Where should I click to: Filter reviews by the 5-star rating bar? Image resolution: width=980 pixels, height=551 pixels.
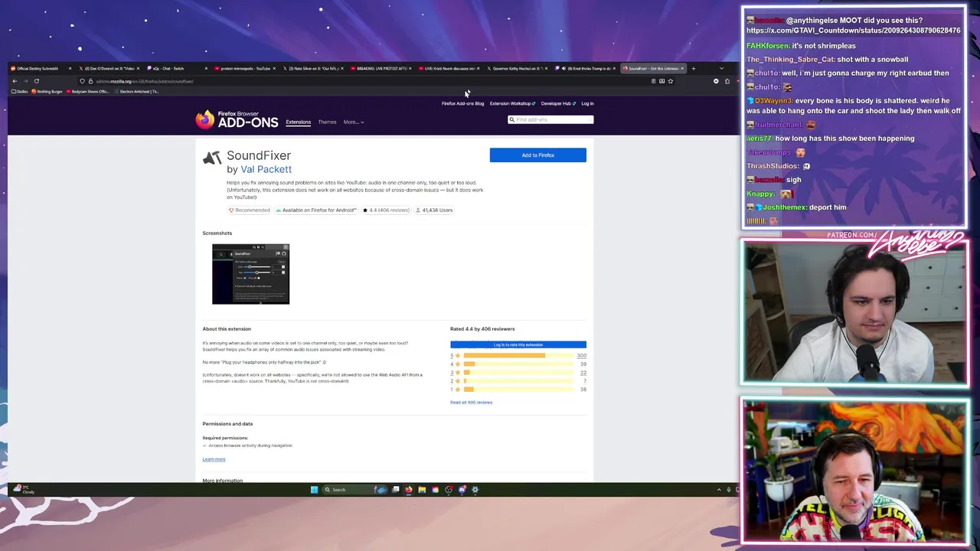pyautogui.click(x=518, y=356)
